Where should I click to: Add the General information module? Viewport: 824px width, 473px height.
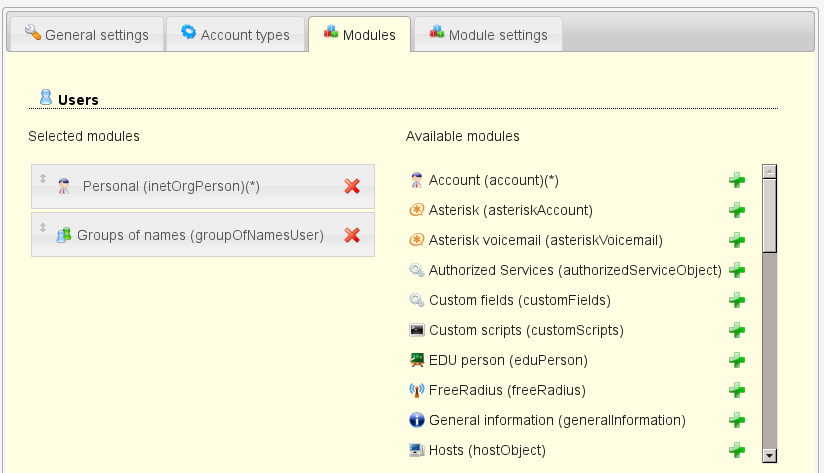click(737, 420)
